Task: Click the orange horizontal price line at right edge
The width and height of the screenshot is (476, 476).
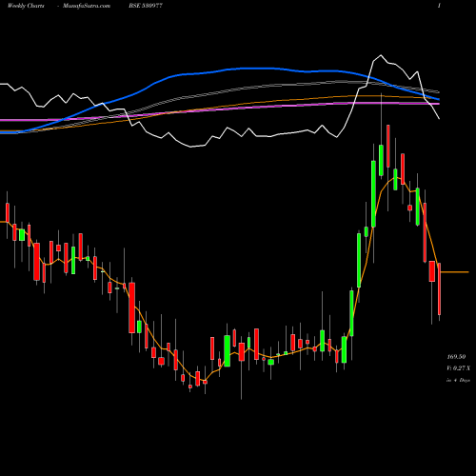Action: pyautogui.click(x=454, y=272)
